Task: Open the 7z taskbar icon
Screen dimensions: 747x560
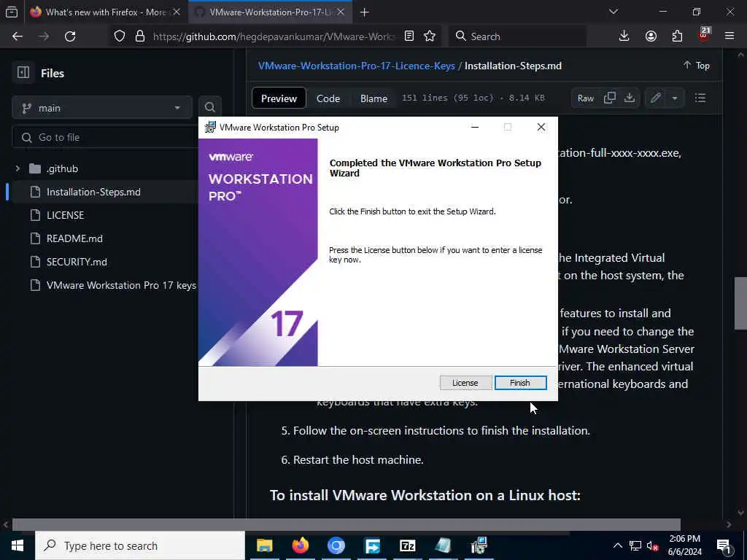Action: pyautogui.click(x=408, y=545)
